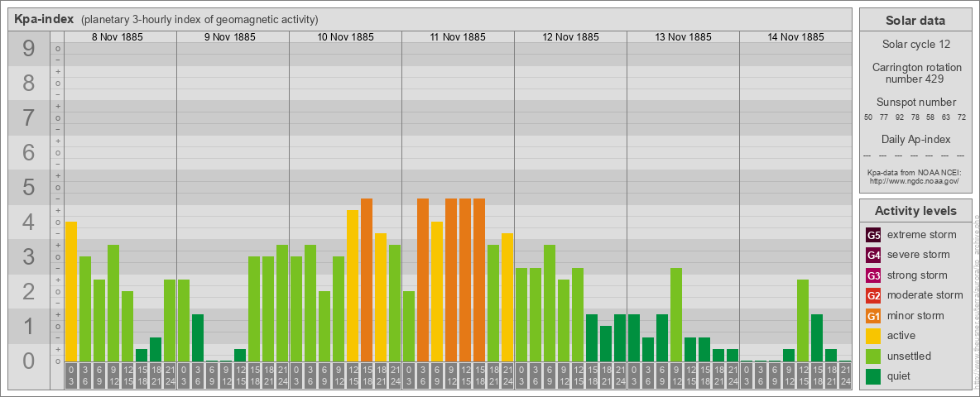Click sunspot number value 50
Image resolution: width=980 pixels, height=397 pixels.
click(x=868, y=117)
